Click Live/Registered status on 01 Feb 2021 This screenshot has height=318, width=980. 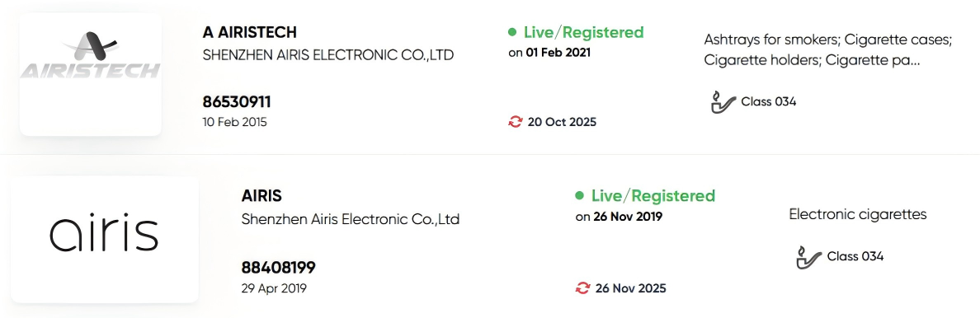click(x=584, y=32)
